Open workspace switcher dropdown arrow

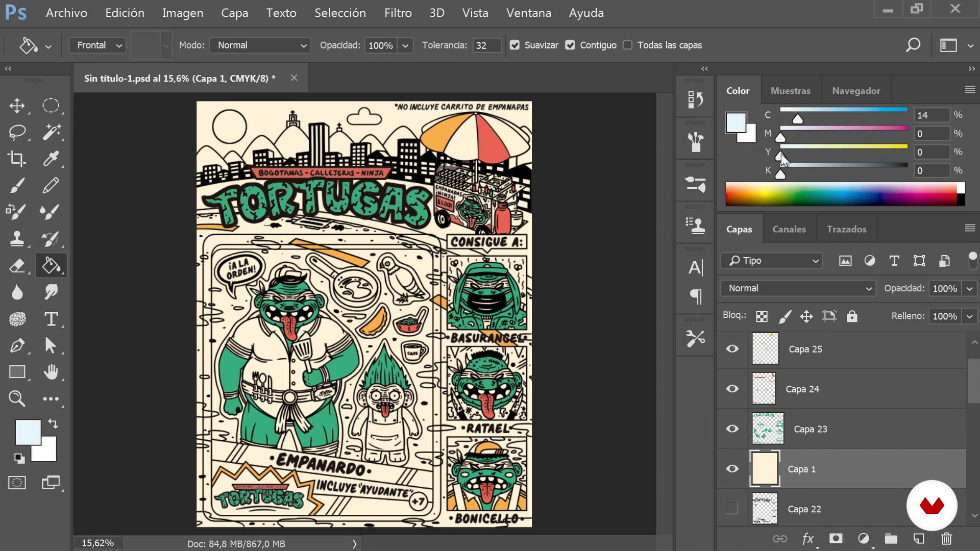click(970, 46)
